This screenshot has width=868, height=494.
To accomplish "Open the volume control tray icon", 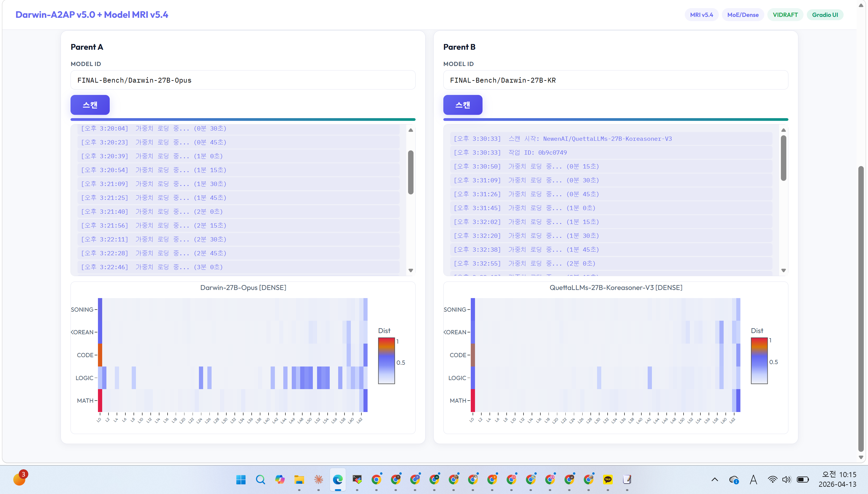I will (x=786, y=480).
